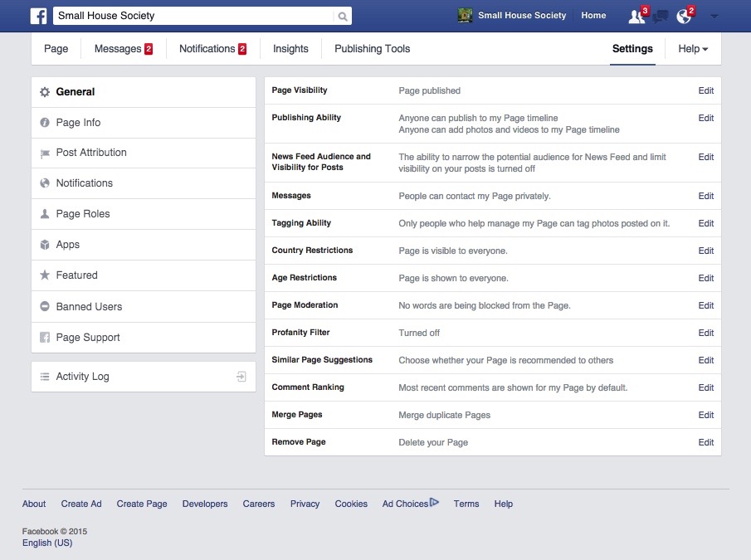Image resolution: width=751 pixels, height=560 pixels.
Task: Edit the Messages setting row
Action: point(705,197)
